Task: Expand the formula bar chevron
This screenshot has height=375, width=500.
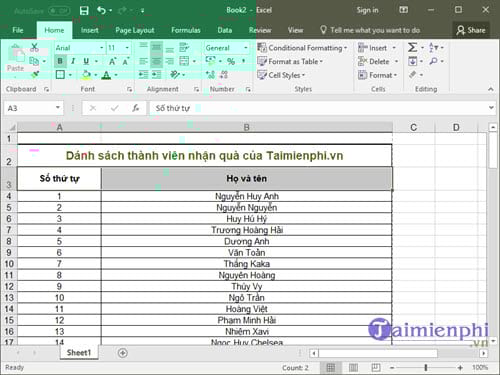Action: point(491,108)
